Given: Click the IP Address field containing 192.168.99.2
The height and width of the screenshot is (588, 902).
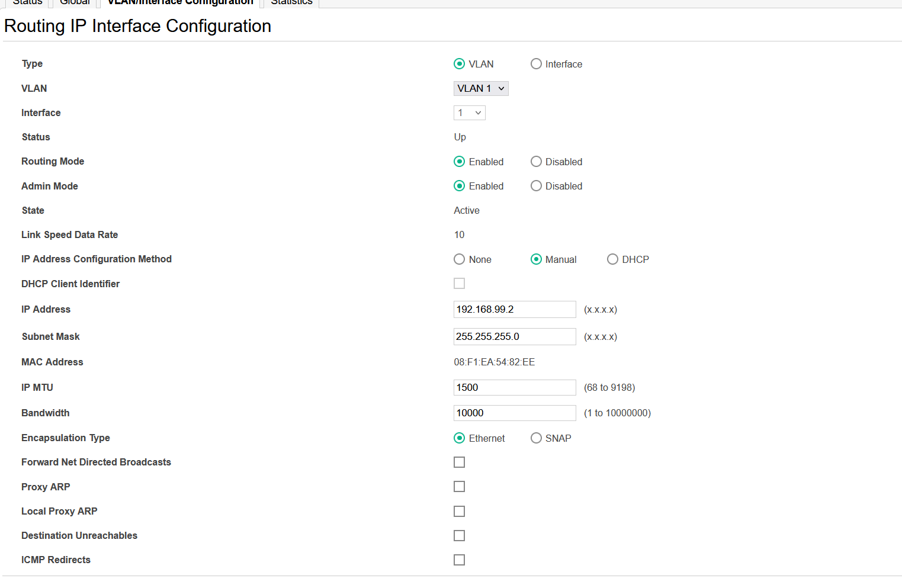Looking at the screenshot, I should (514, 309).
